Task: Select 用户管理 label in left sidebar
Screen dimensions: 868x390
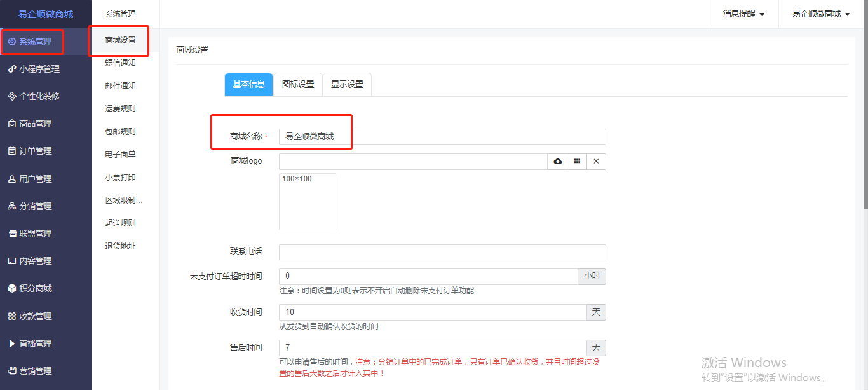Action: pyautogui.click(x=36, y=179)
